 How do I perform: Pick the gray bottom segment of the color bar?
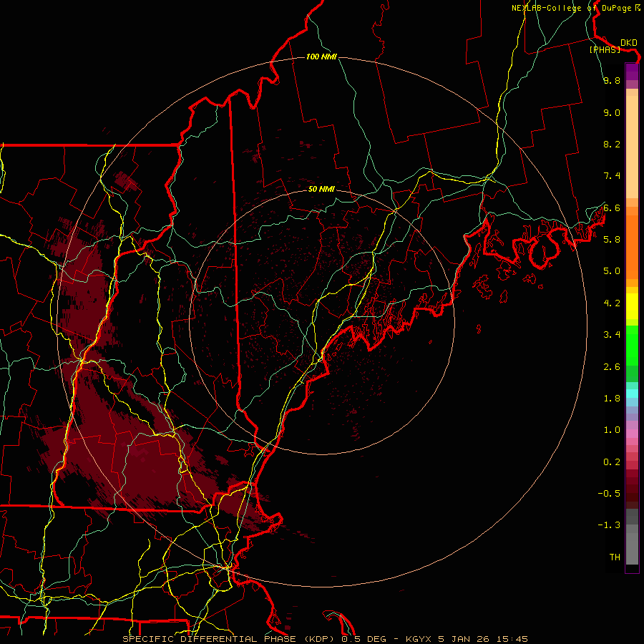tap(632, 548)
